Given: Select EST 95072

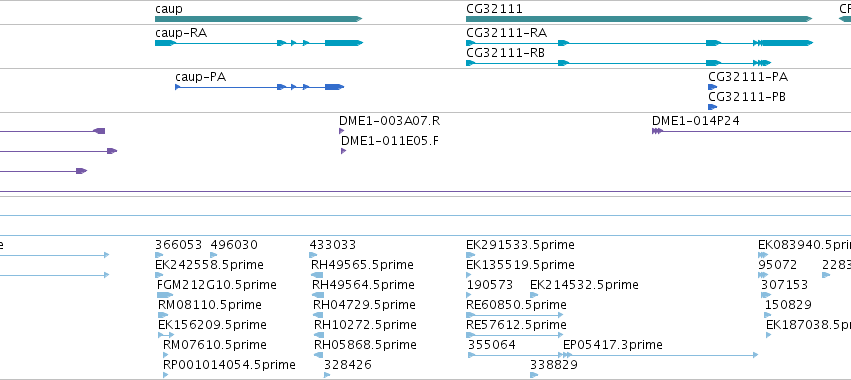Looking at the screenshot, I should pos(777,265).
